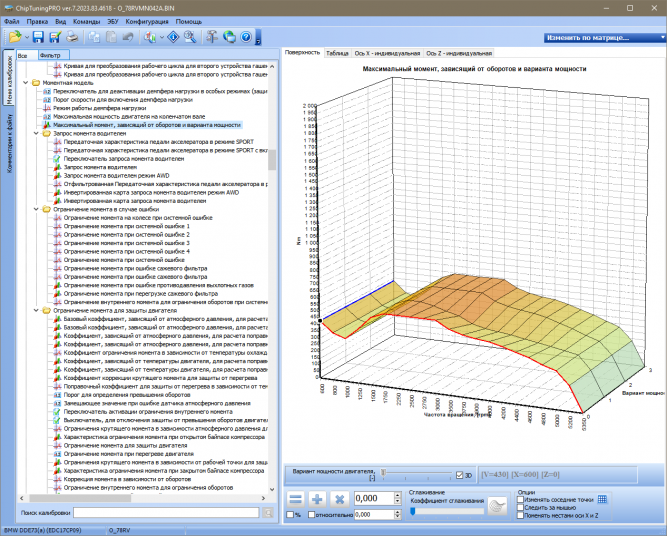Image resolution: width=667 pixels, height=536 pixels.
Task: Select 'Ограничение момента при перегрузке сажевого фильтра'
Action: click(x=141, y=294)
